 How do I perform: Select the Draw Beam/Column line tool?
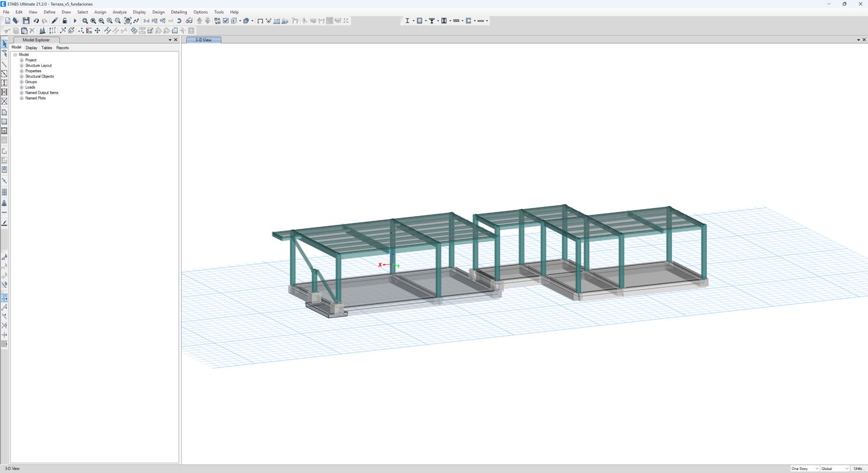pyautogui.click(x=4, y=64)
